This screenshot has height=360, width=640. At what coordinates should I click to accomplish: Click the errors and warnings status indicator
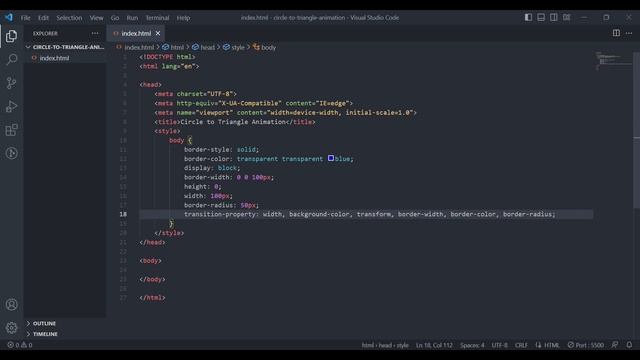tap(20, 345)
